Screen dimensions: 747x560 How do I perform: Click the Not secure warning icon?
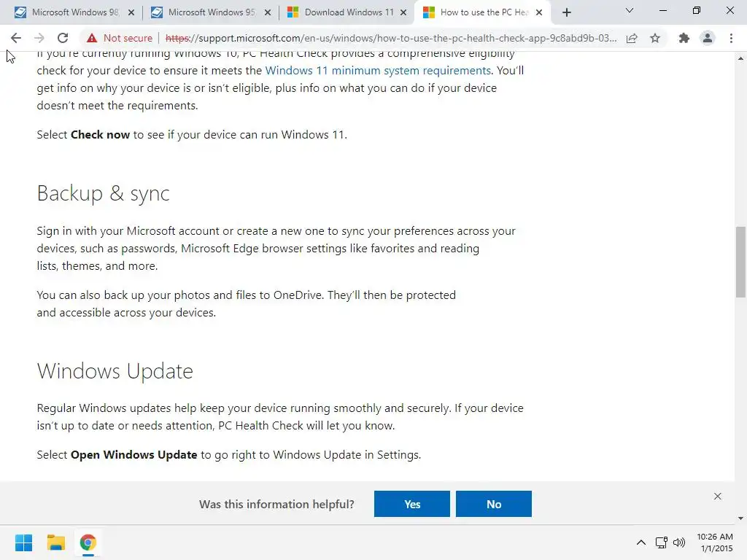[x=92, y=38]
